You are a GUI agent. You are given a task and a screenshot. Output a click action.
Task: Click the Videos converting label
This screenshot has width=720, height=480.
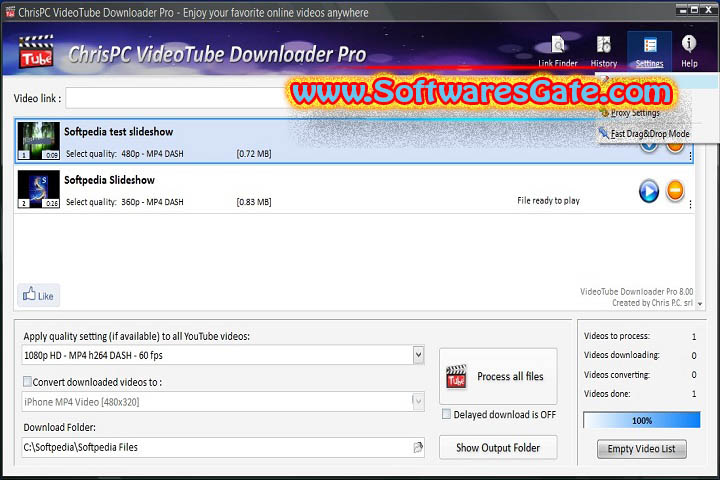(x=617, y=375)
